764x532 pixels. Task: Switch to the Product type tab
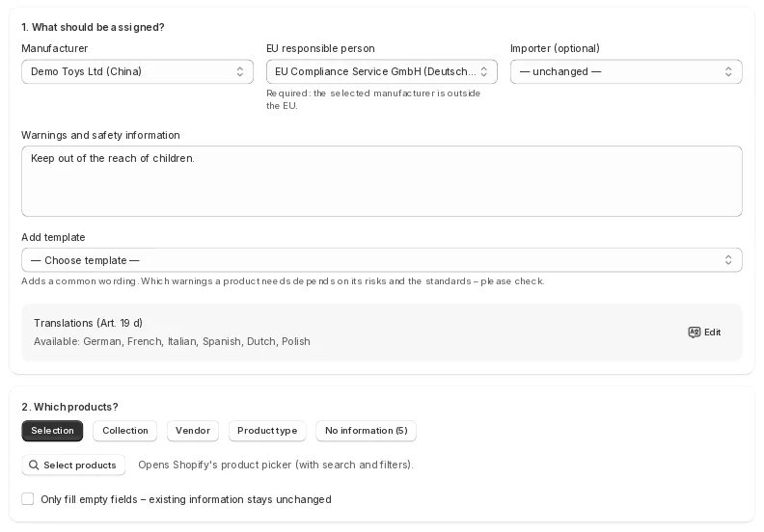tap(267, 431)
